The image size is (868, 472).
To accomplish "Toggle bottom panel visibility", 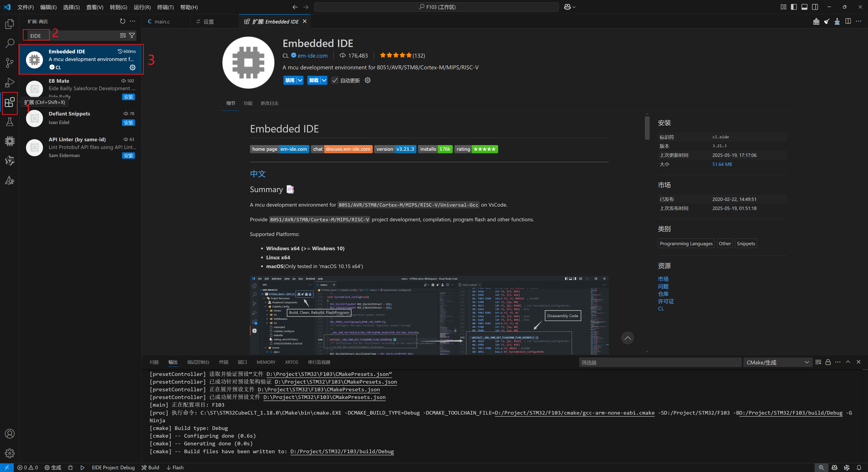I will tap(804, 7).
